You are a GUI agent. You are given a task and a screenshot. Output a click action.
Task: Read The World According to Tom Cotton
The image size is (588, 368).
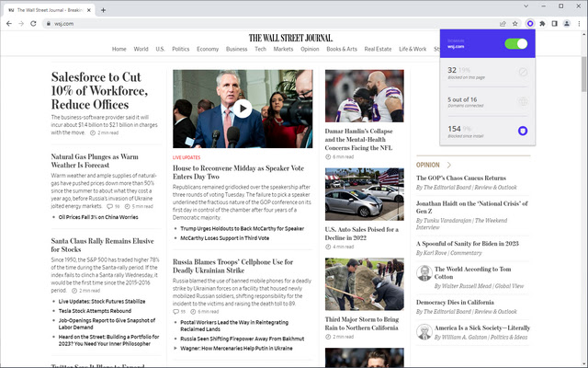pos(472,273)
